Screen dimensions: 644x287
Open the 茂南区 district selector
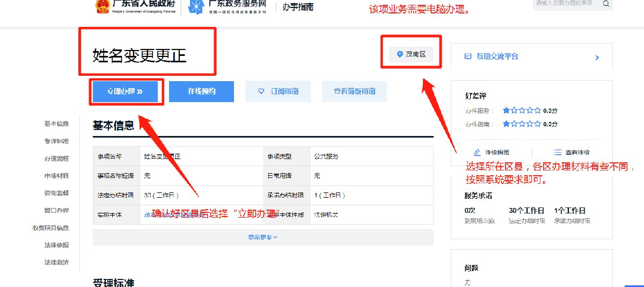click(411, 54)
